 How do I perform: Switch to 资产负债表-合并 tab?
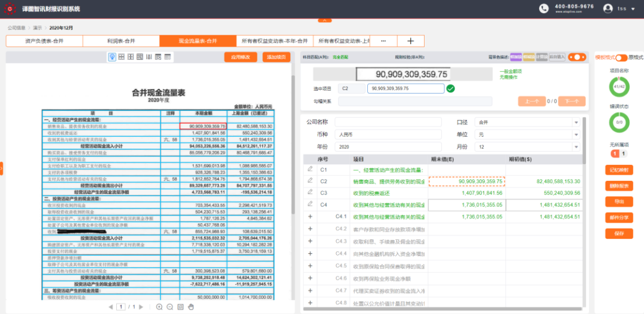[x=44, y=41]
